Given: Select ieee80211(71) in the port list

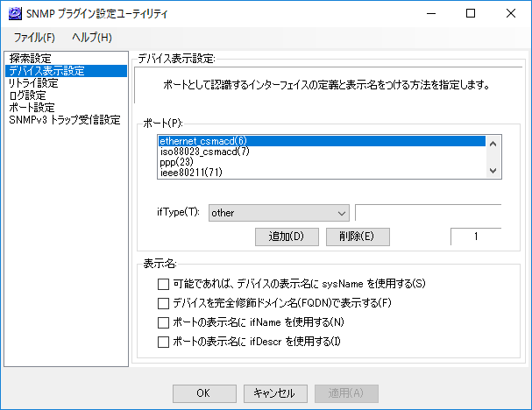Looking at the screenshot, I should [322, 173].
